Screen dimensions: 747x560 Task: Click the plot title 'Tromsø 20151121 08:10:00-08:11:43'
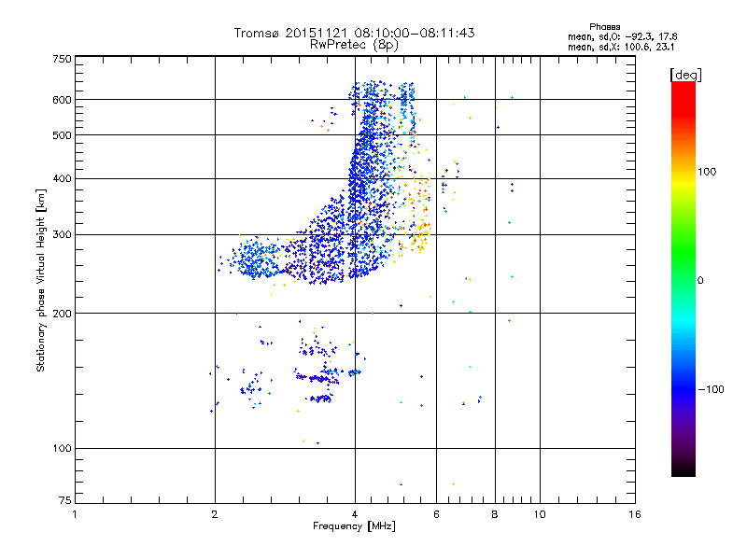coord(354,33)
